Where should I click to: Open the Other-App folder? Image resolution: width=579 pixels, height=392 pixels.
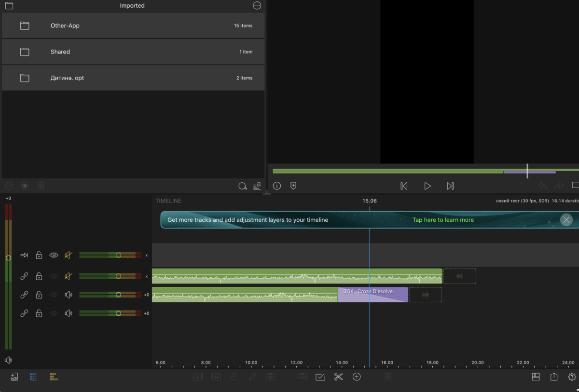click(x=133, y=26)
